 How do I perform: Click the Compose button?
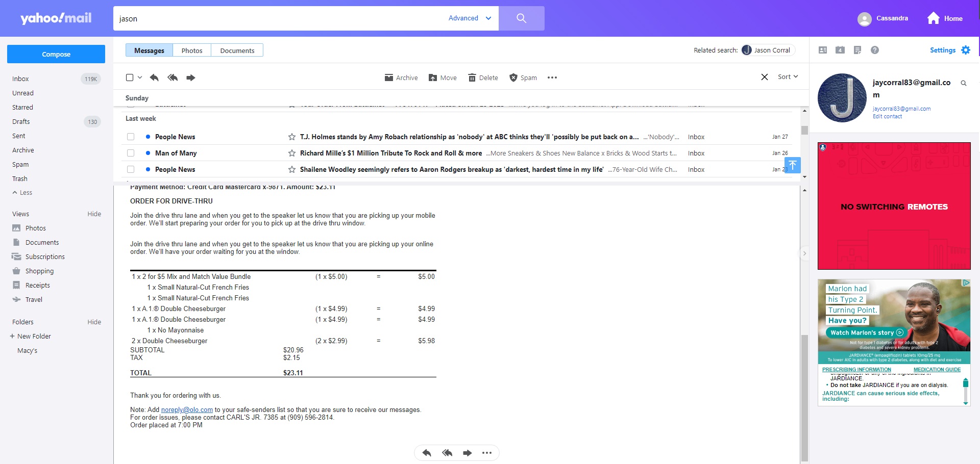pos(56,54)
